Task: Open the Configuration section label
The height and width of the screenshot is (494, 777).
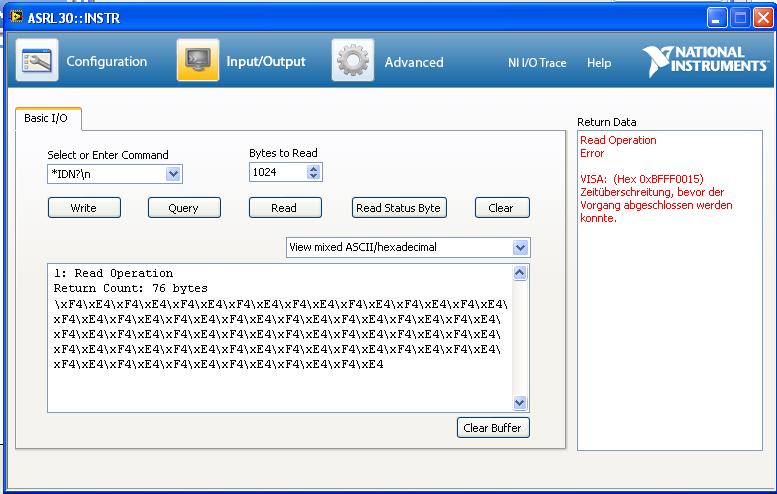Action: click(x=107, y=61)
